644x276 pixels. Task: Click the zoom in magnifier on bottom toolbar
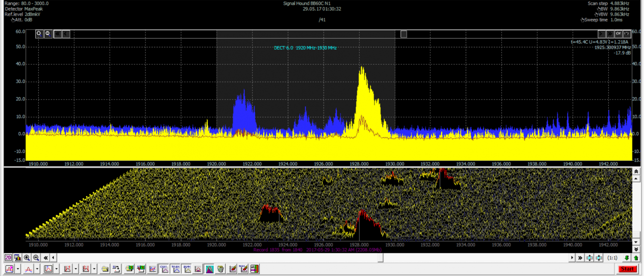(x=27, y=258)
